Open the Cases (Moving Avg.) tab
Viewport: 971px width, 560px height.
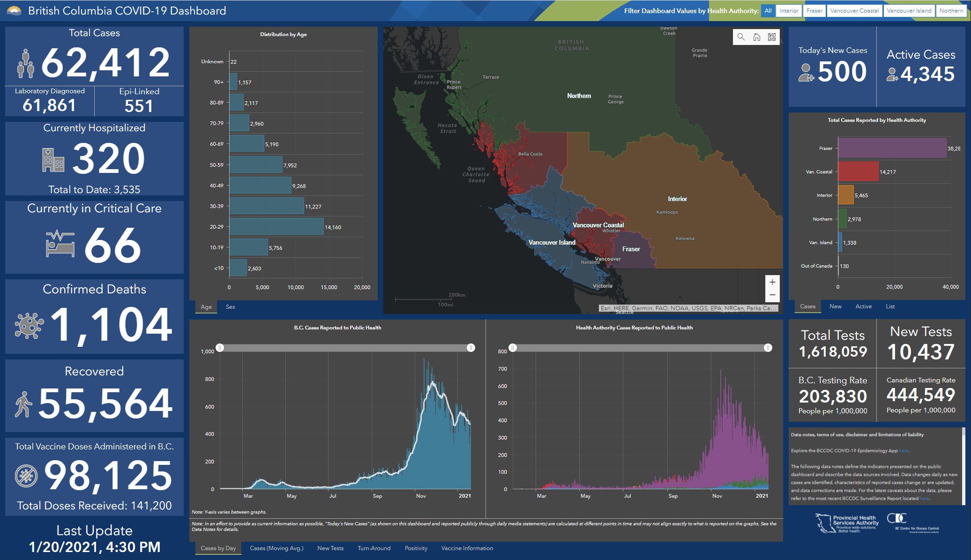276,548
